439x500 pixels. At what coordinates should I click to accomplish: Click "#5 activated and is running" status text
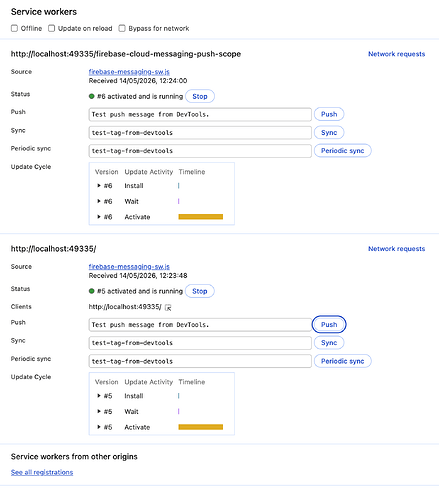(140, 291)
